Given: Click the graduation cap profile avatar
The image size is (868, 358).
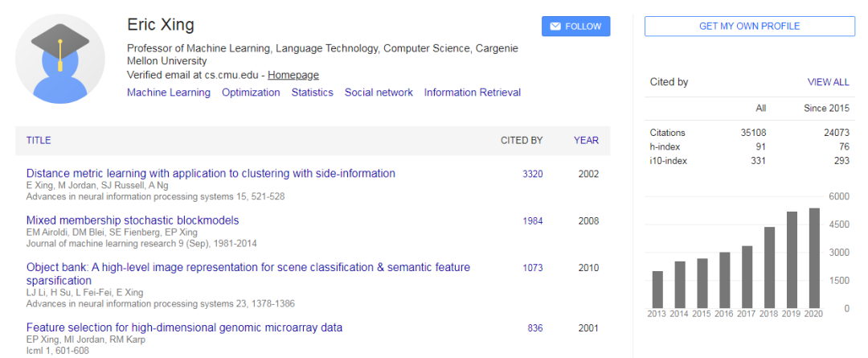Looking at the screenshot, I should [60, 59].
